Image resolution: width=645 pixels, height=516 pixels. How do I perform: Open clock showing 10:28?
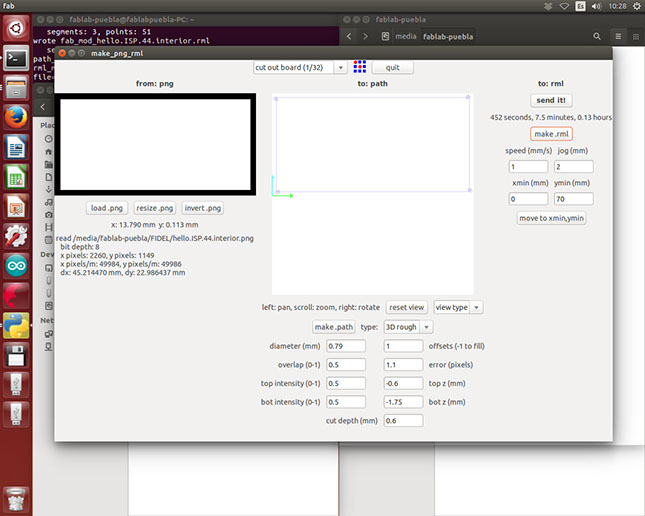tap(617, 6)
